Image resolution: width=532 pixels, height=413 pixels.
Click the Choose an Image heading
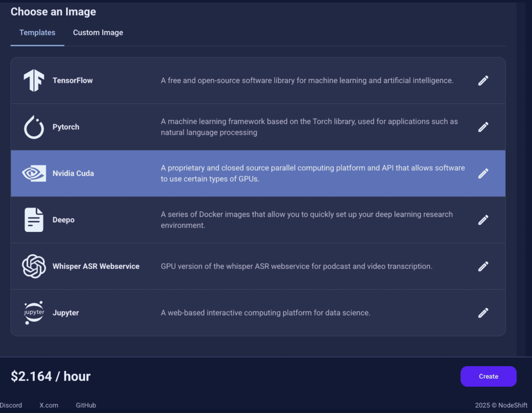54,12
